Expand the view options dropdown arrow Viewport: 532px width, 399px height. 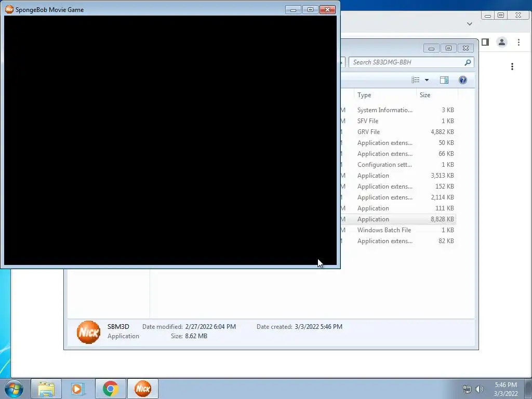(x=427, y=80)
